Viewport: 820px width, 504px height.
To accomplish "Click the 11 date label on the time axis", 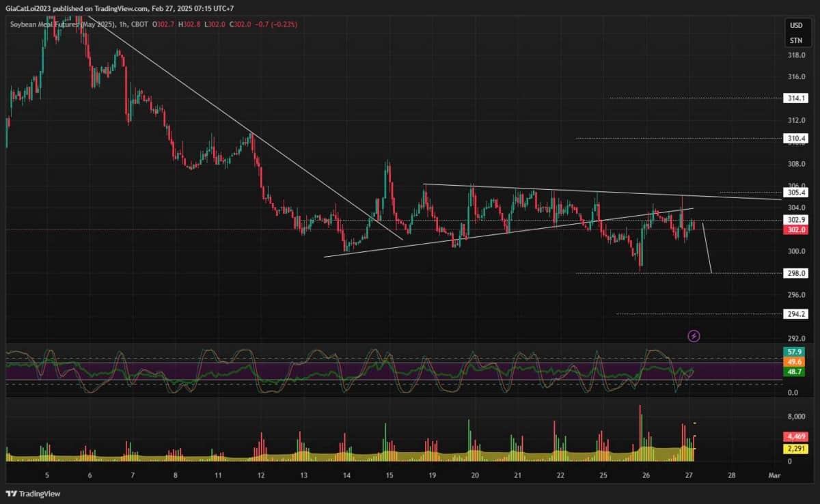I will (218, 475).
